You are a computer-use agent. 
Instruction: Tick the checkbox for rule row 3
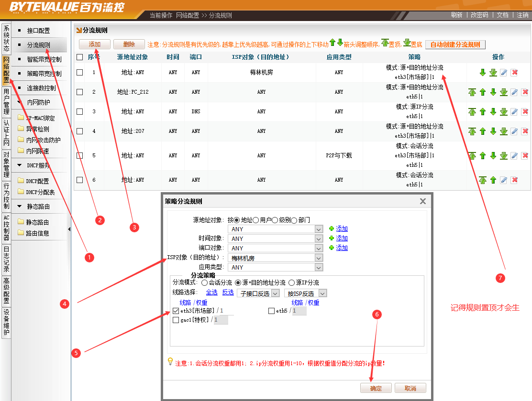(80, 112)
